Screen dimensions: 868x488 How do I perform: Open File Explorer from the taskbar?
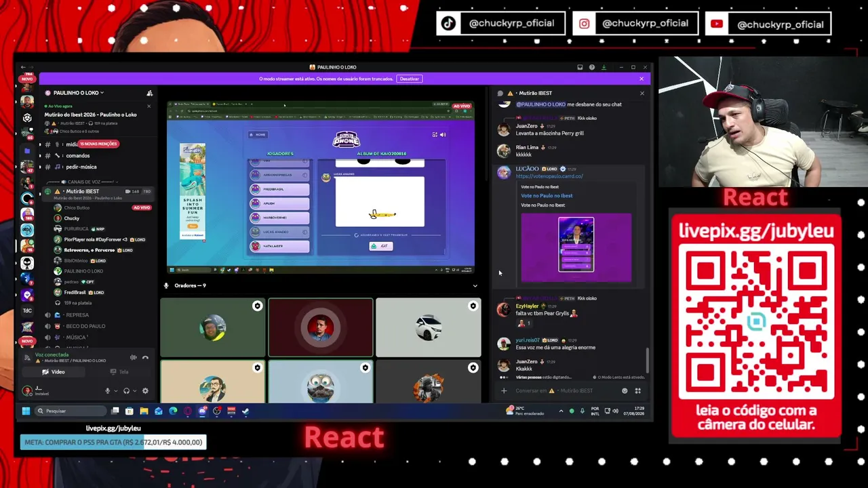pyautogui.click(x=144, y=411)
